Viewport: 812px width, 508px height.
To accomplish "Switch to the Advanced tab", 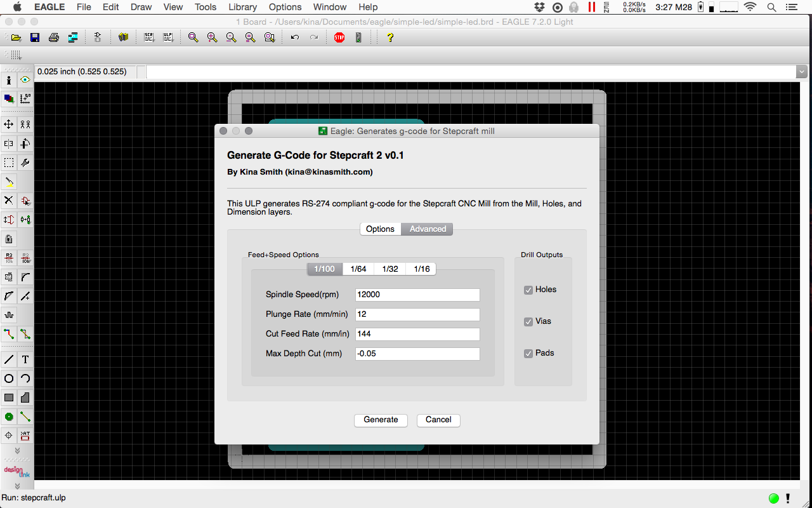I will pos(428,229).
